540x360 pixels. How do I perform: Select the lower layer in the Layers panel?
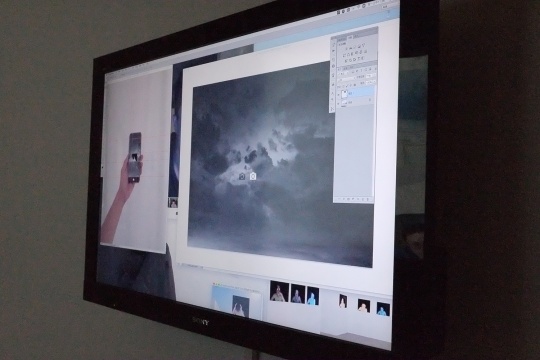[x=356, y=103]
